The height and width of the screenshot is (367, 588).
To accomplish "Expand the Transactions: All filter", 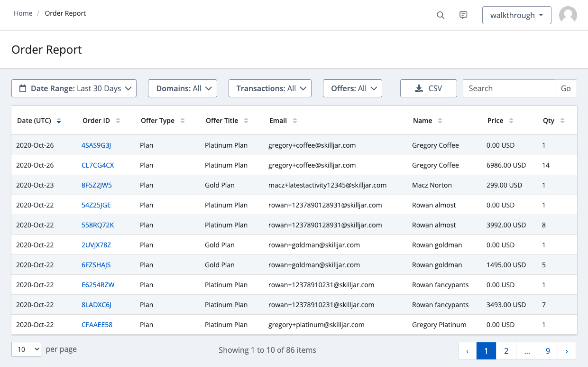I will coord(270,88).
